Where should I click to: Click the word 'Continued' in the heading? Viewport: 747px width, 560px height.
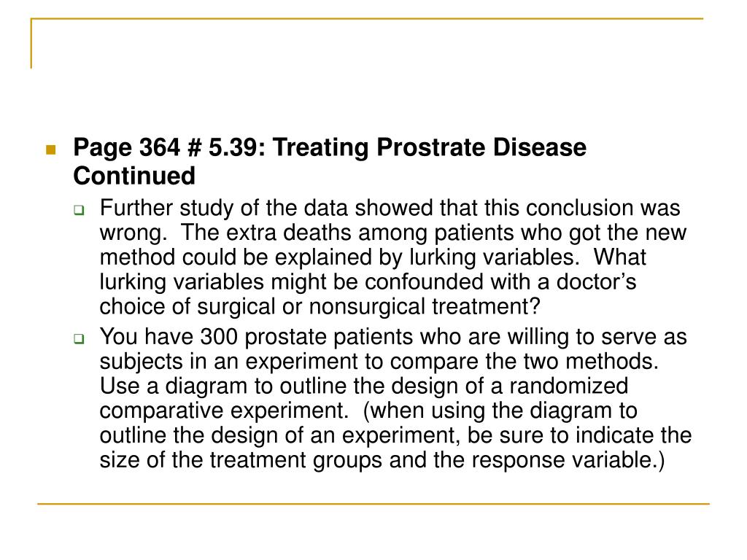click(134, 176)
